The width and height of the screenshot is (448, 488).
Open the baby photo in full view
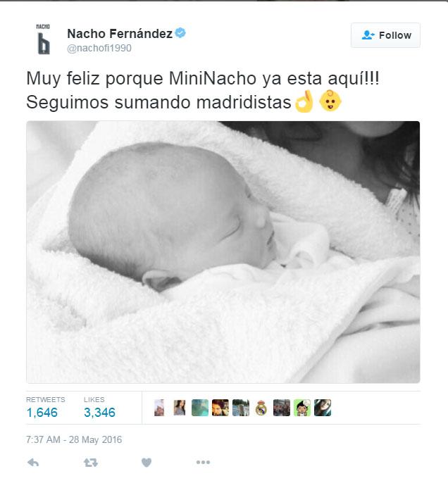[x=223, y=252]
